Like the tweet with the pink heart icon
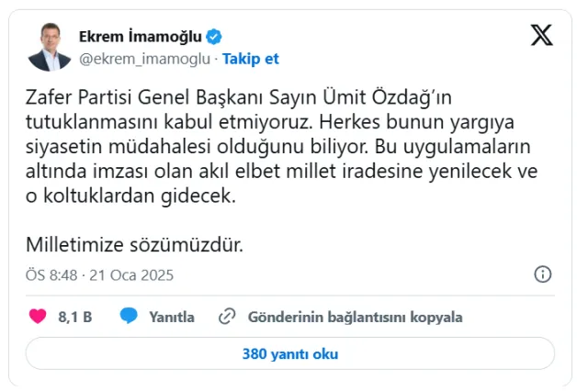The height and width of the screenshot is (391, 588). click(38, 317)
